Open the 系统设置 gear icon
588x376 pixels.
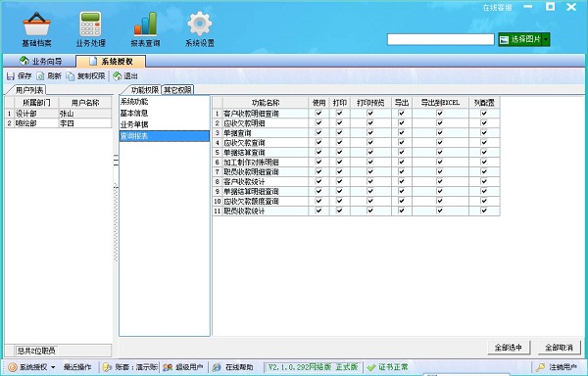tap(200, 23)
